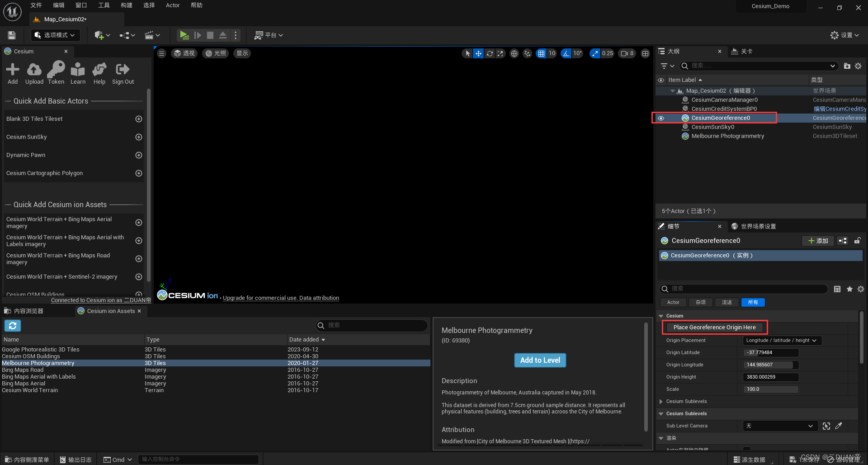Activate the scale gizmo tool
868x465 pixels.
[500, 53]
